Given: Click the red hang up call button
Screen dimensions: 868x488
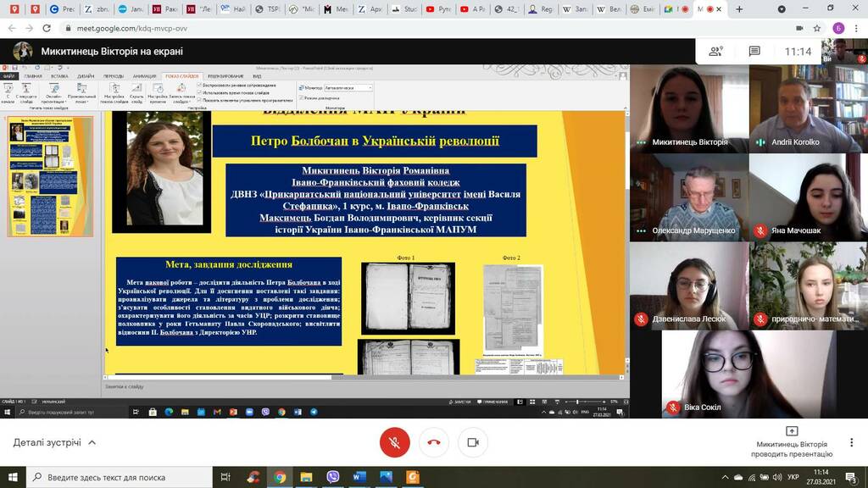Looking at the screenshot, I should [x=434, y=442].
